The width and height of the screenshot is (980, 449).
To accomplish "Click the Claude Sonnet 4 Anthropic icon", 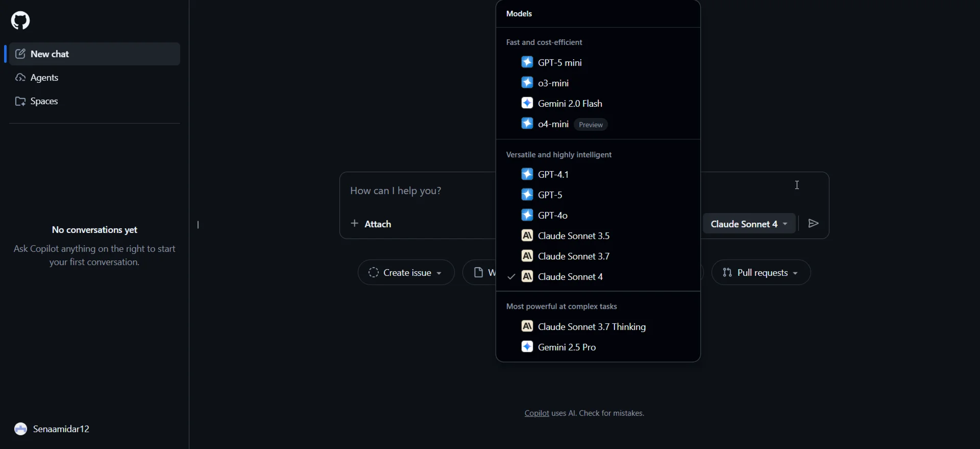I will click(527, 276).
